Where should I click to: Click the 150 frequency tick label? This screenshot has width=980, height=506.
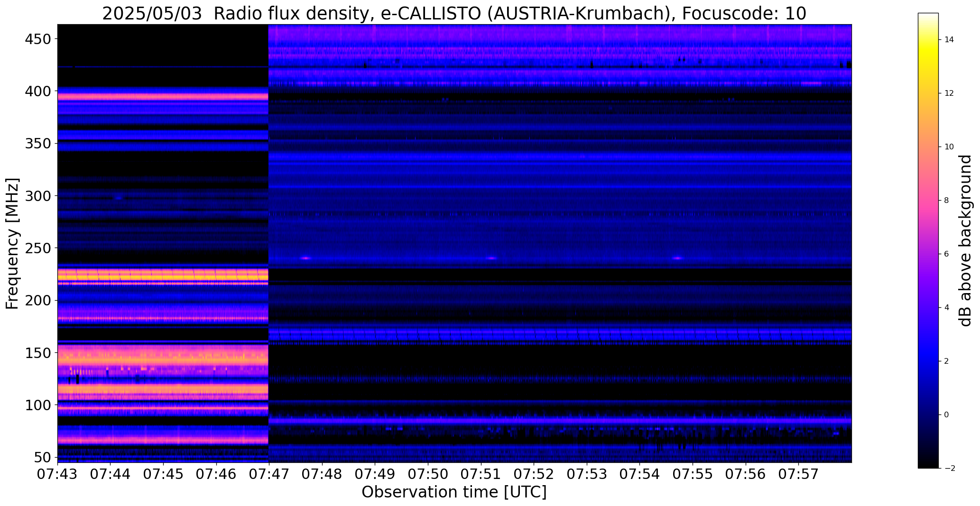[38, 353]
